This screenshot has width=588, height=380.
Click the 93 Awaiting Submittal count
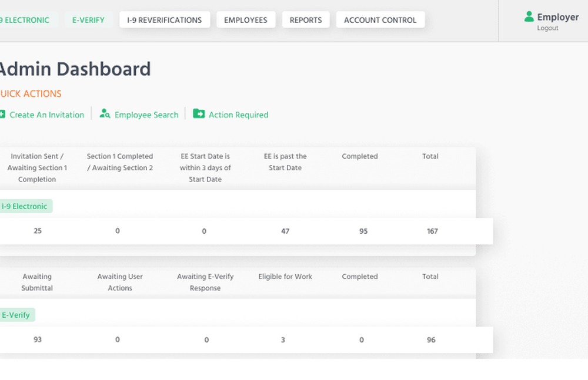[38, 340]
